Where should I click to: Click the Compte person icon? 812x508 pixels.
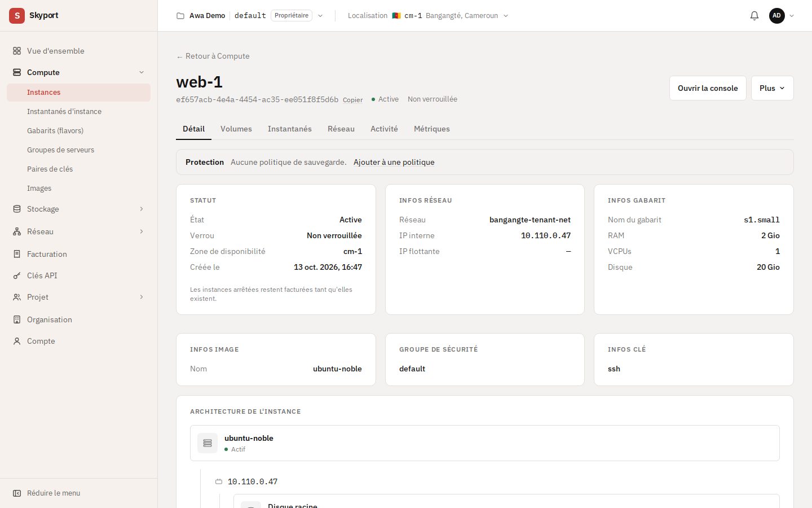(x=17, y=341)
